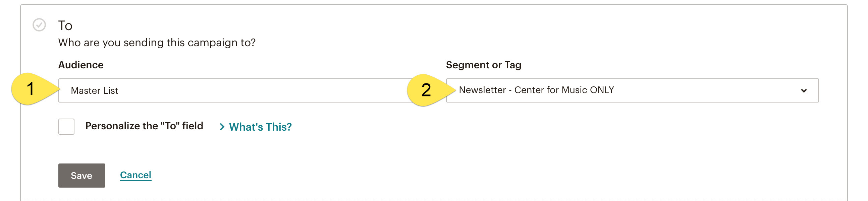Click the Master List text in the Audience field

pos(95,90)
